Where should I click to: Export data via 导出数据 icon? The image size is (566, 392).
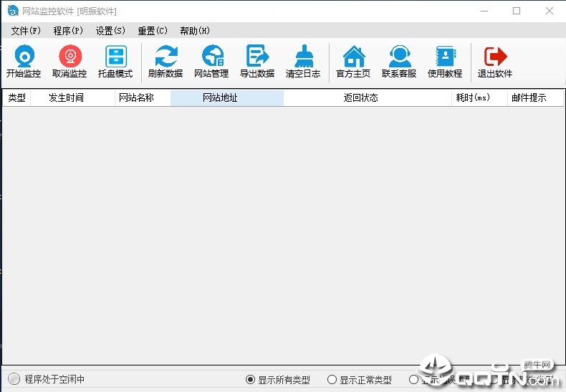pos(257,62)
